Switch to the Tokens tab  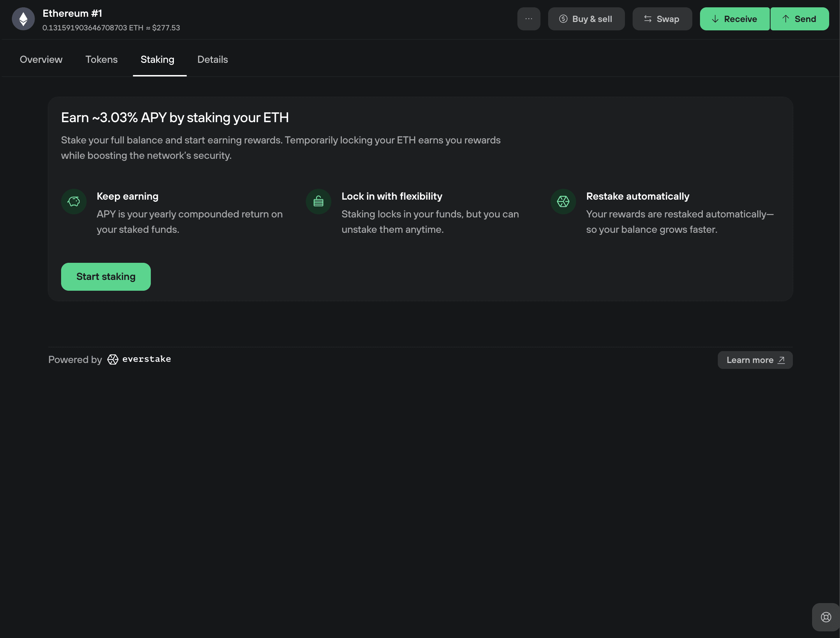click(x=102, y=60)
